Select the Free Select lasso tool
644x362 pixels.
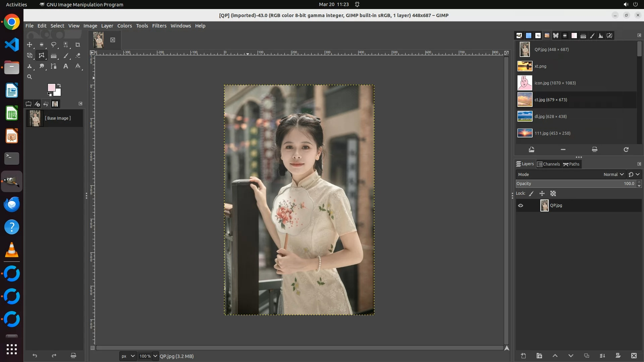[54, 45]
